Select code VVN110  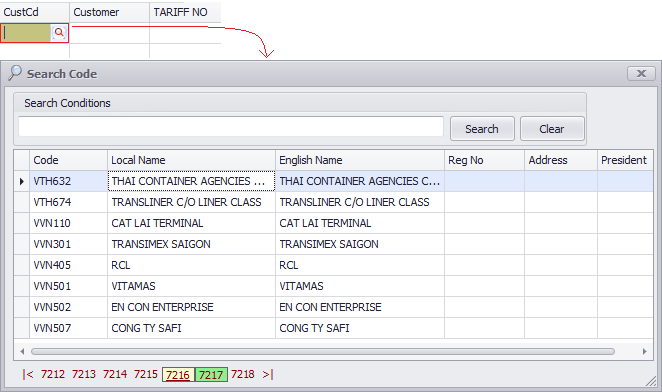click(68, 223)
